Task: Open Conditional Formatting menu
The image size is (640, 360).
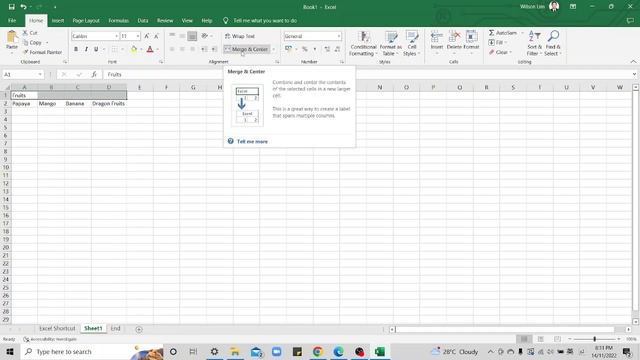Action: tap(363, 43)
